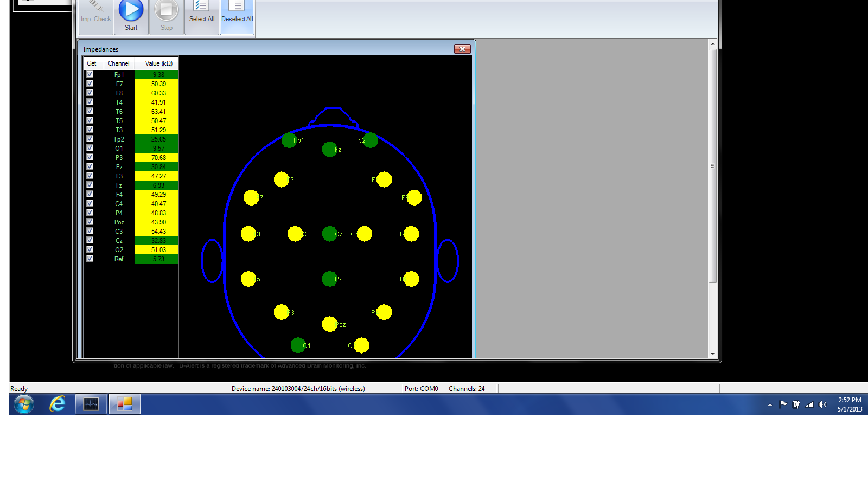Click the volume speaker tray icon
This screenshot has width=868, height=488.
(x=822, y=404)
